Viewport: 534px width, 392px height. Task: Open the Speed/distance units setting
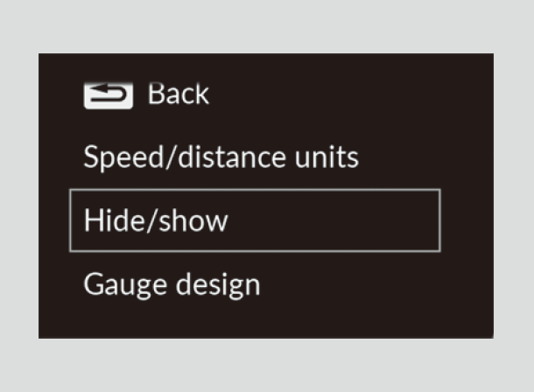[x=221, y=157]
